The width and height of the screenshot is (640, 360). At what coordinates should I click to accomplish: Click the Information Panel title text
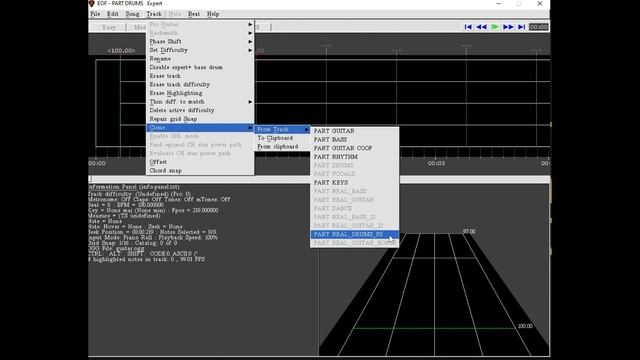pyautogui.click(x=134, y=187)
